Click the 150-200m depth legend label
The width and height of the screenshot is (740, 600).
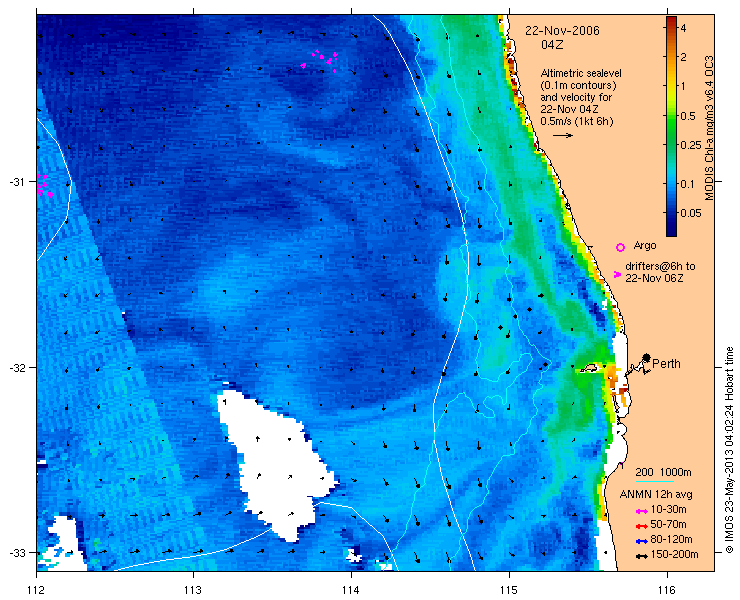click(x=674, y=555)
